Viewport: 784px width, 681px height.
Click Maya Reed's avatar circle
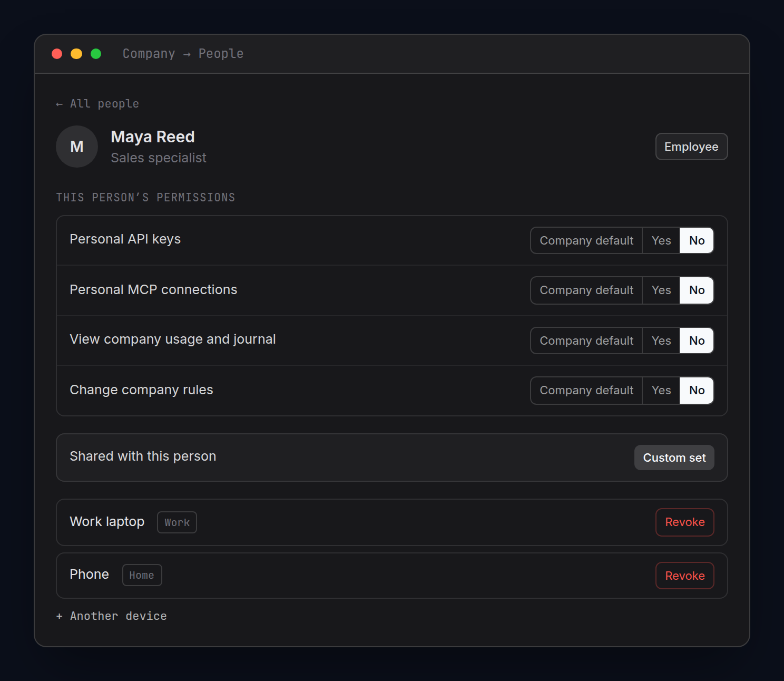pos(77,147)
